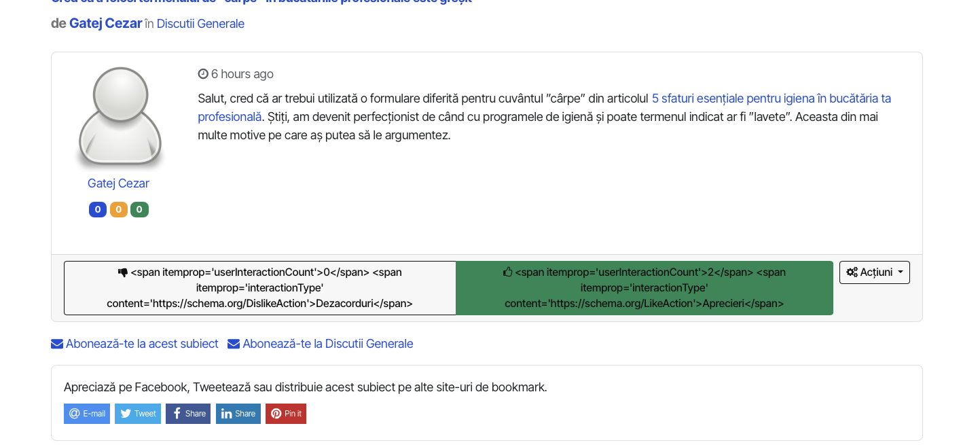Subscribe via 'Abonează-te la Discutii Generale'
Image resolution: width=980 pixels, height=445 pixels.
pos(320,344)
